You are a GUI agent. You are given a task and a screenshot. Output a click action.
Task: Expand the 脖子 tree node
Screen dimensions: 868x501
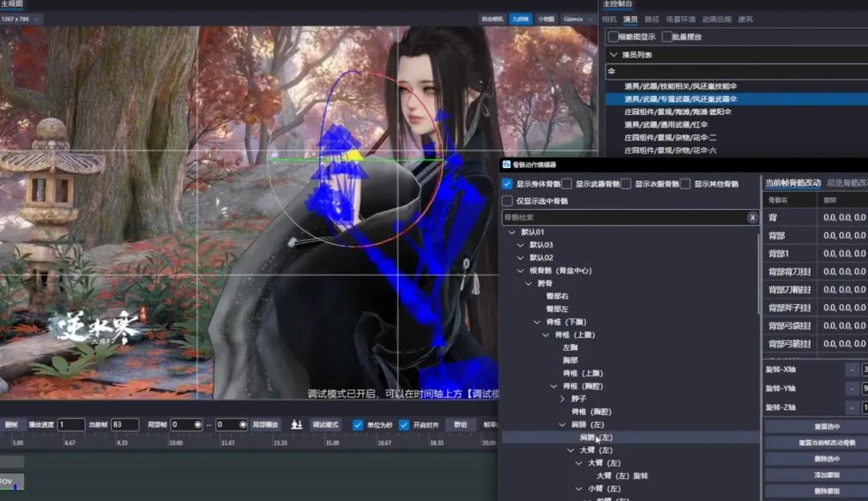point(563,399)
